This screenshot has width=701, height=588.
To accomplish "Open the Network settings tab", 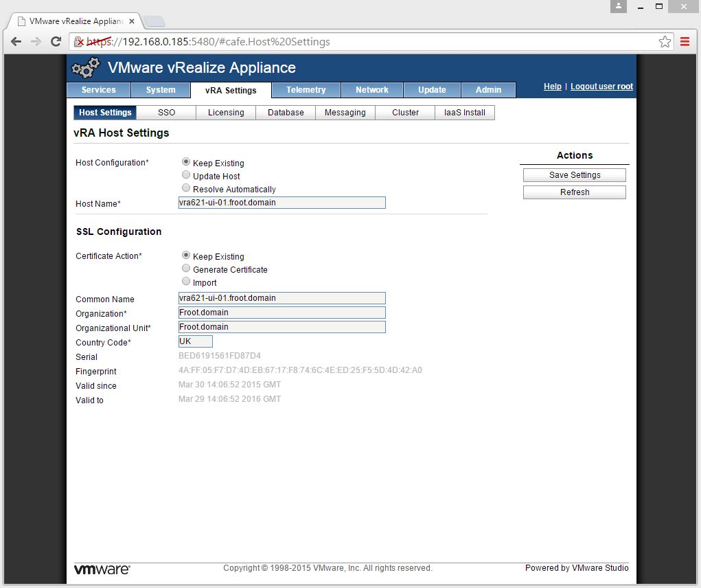I will (372, 90).
